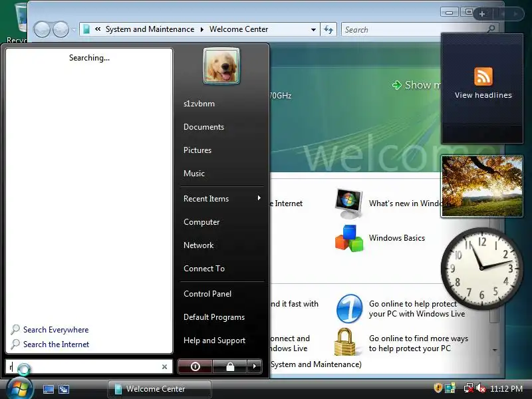The image size is (532, 399).
Task: Click Switch between windows quick launch icon
Action: tap(64, 389)
